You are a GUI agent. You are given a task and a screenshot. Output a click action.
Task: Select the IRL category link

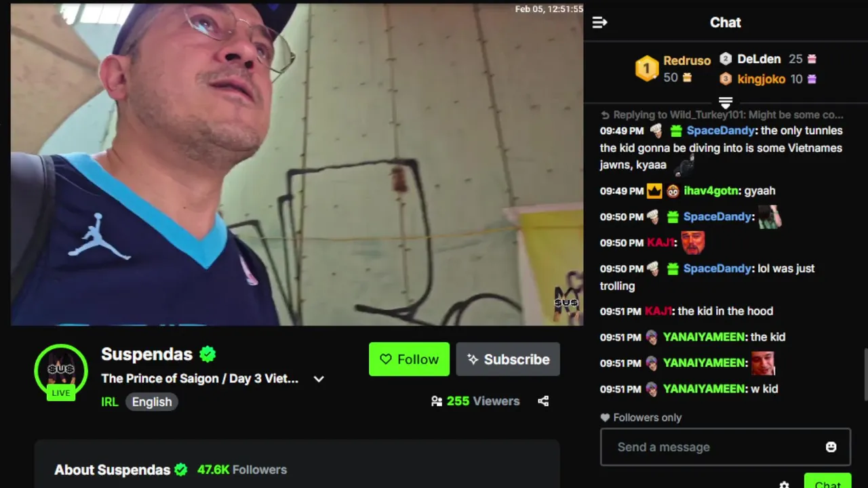point(109,402)
